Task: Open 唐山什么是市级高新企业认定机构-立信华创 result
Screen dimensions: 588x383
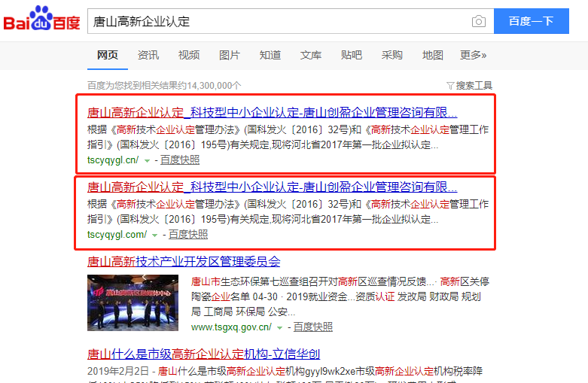Action: 203,354
